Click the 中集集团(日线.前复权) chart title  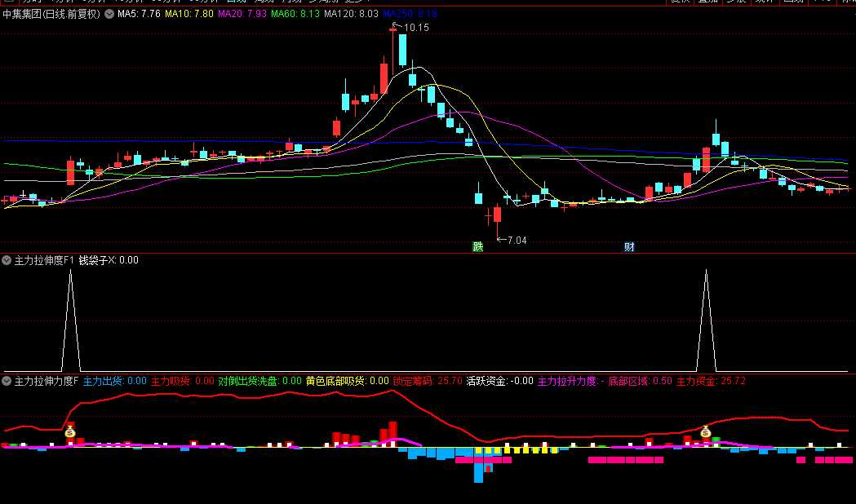coord(52,14)
